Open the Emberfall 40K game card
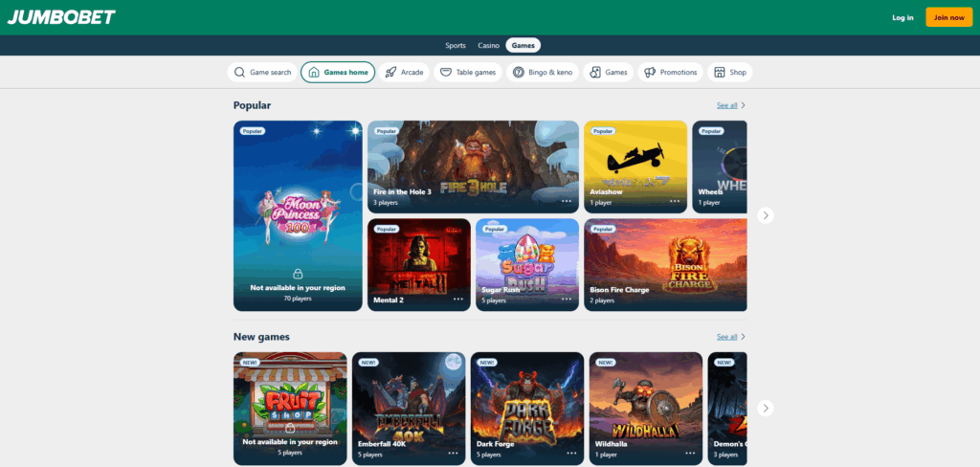 (409, 409)
